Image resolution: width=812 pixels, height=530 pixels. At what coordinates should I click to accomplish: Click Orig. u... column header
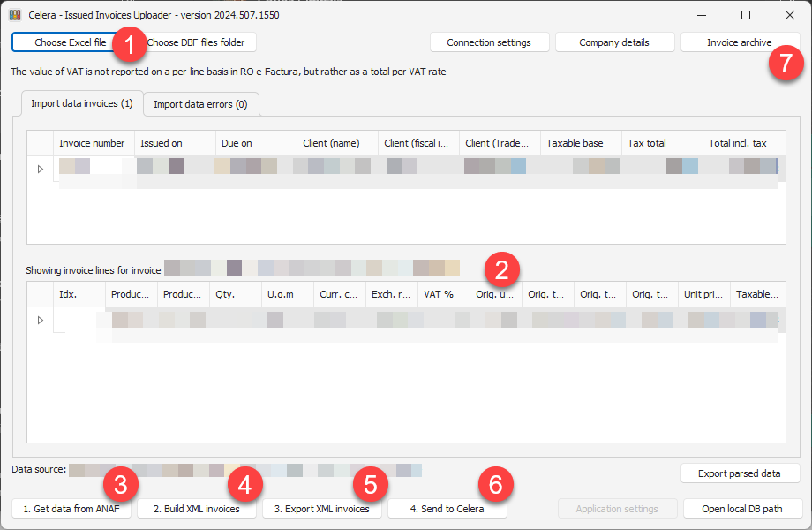496,294
